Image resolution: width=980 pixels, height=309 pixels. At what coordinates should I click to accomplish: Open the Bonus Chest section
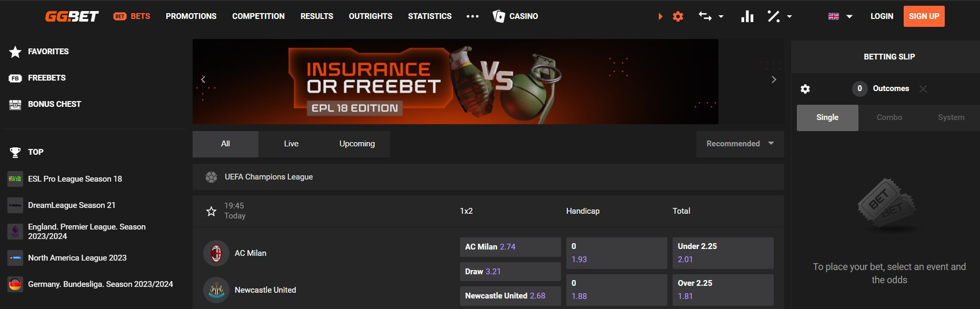54,104
